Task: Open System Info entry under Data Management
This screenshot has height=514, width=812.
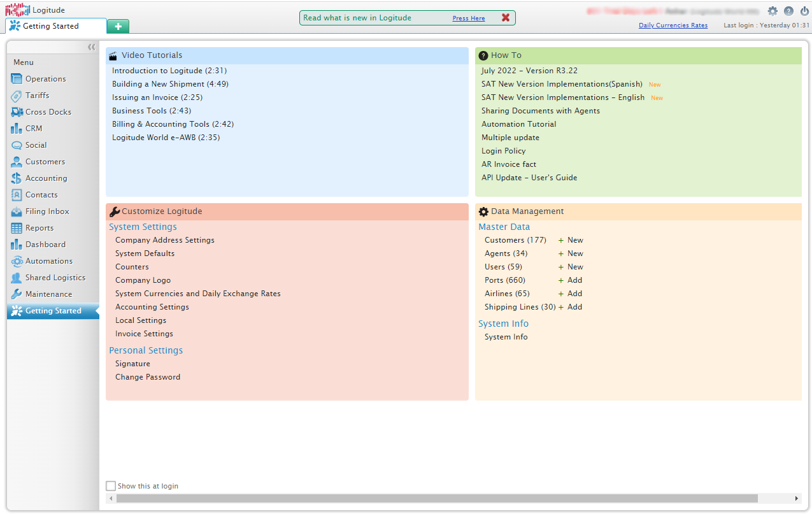Action: tap(506, 337)
